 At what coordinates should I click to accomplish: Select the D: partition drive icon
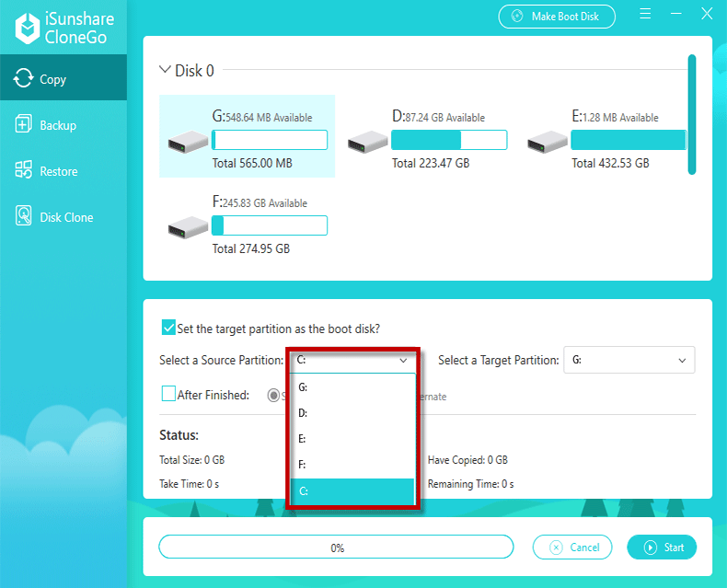tap(368, 142)
